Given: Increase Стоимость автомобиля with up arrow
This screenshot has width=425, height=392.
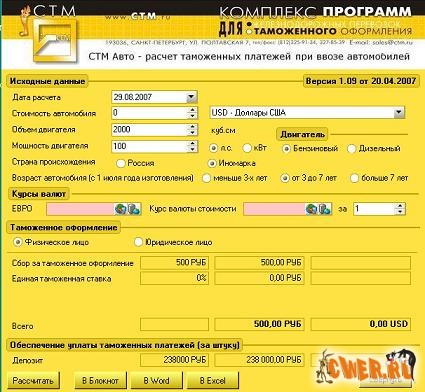Looking at the screenshot, I should click(x=192, y=110).
